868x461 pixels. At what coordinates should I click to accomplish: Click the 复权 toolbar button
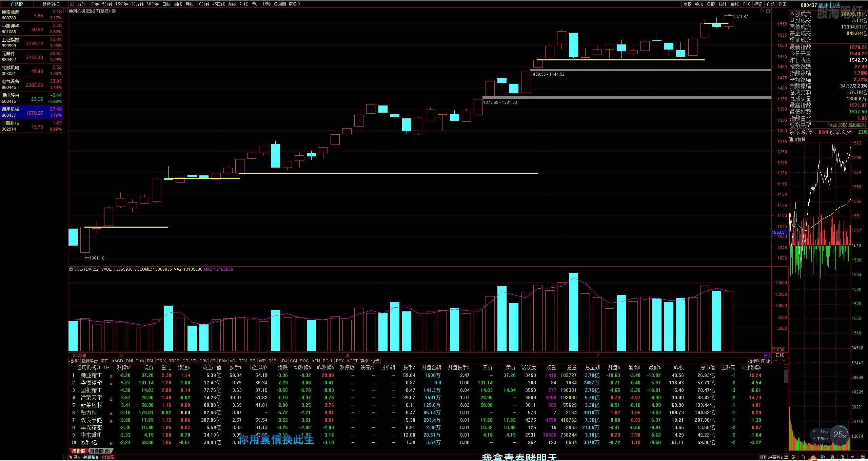[x=687, y=4]
